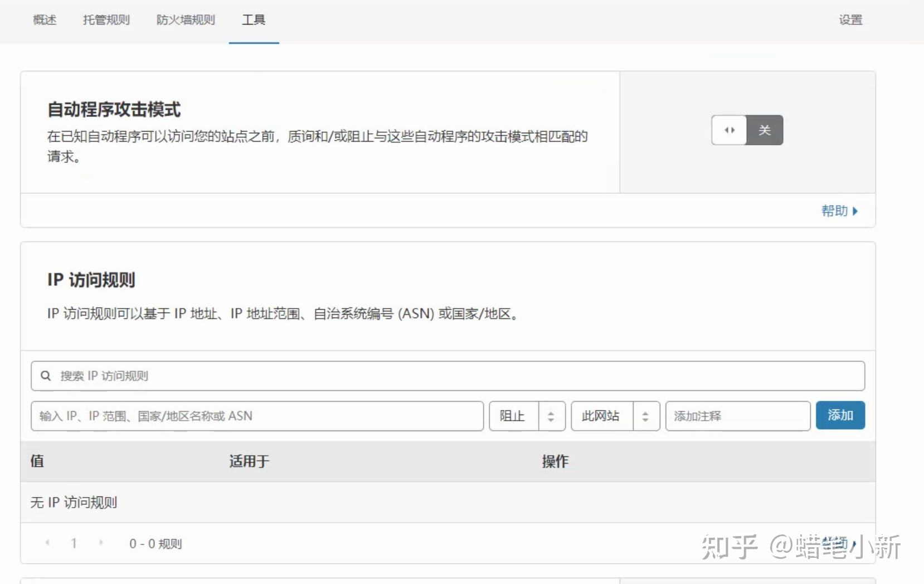Select the 无 IP 访问规则 row text
This screenshot has height=584, width=924.
click(x=74, y=502)
